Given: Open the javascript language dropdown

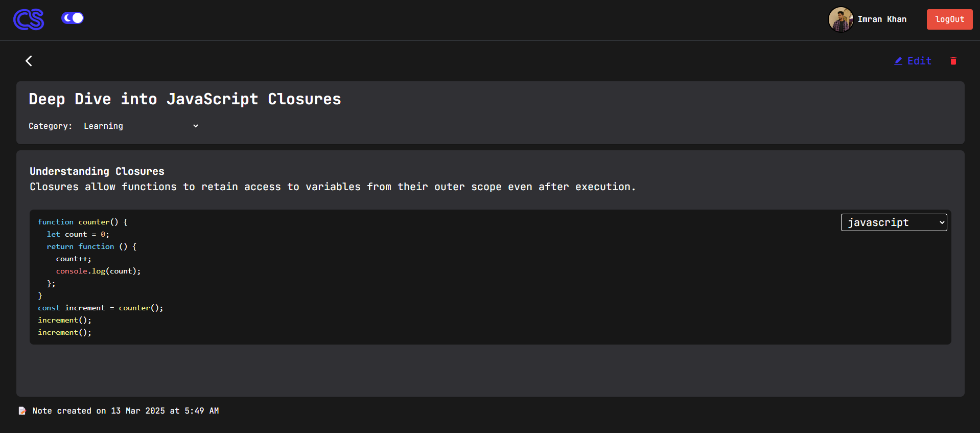Looking at the screenshot, I should pos(894,222).
